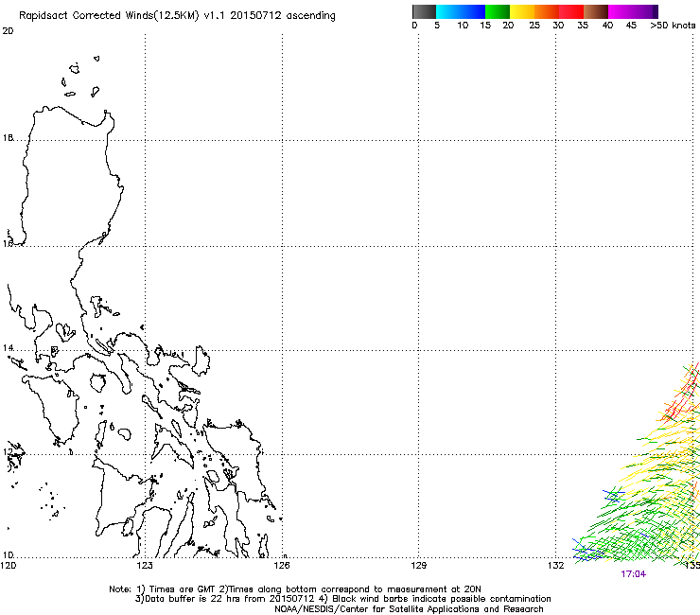Click the blue 10–15 knots color band
The image size is (700, 615).
pyautogui.click(x=472, y=11)
